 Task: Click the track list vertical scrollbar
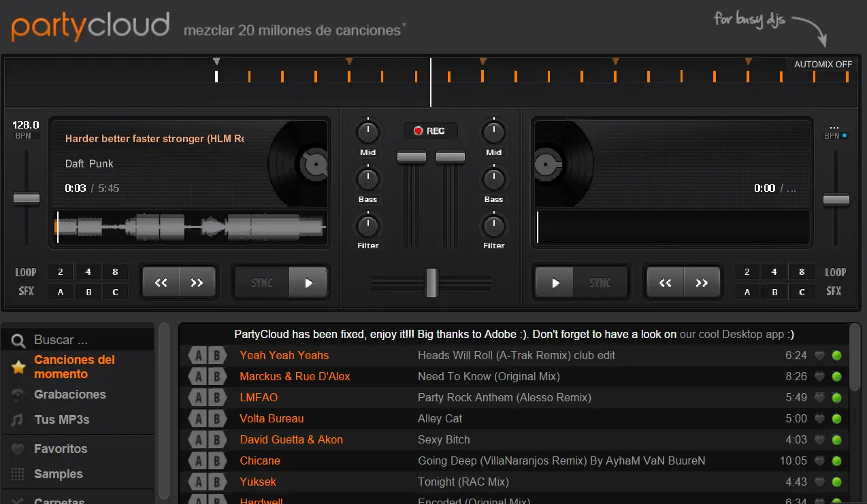click(855, 357)
